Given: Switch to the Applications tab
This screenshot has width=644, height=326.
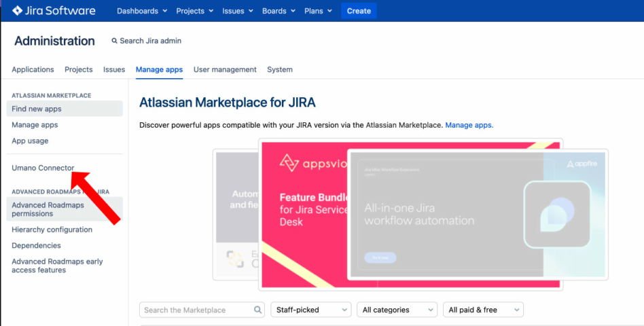Looking at the screenshot, I should tap(33, 69).
